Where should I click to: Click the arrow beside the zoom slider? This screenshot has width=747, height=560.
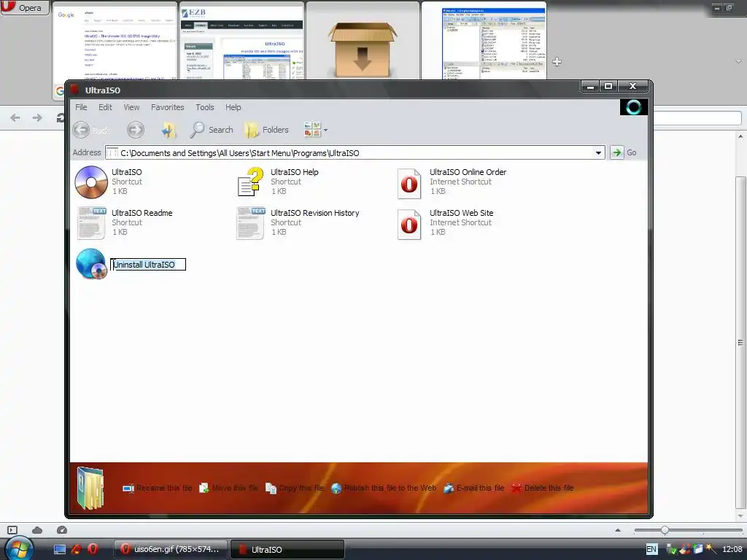618,530
